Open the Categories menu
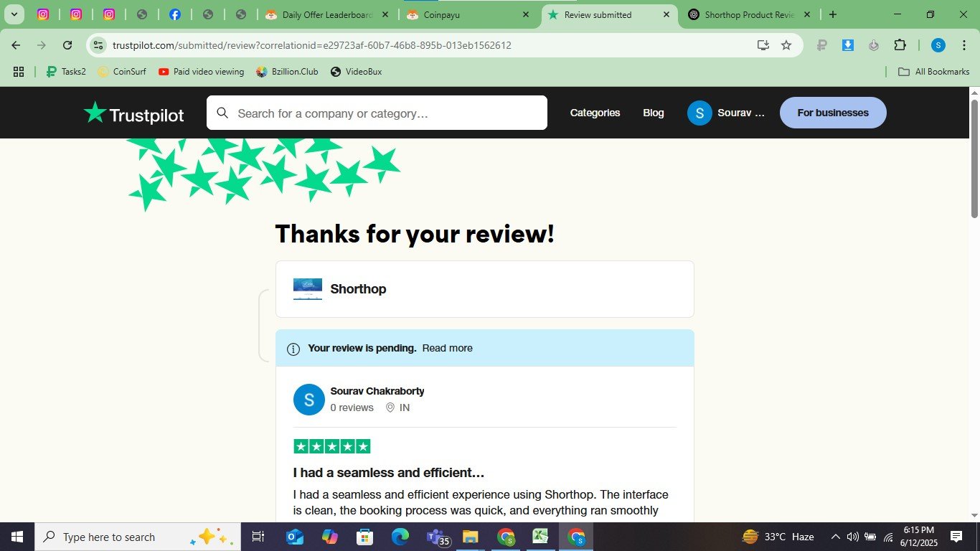980x551 pixels. [x=595, y=113]
